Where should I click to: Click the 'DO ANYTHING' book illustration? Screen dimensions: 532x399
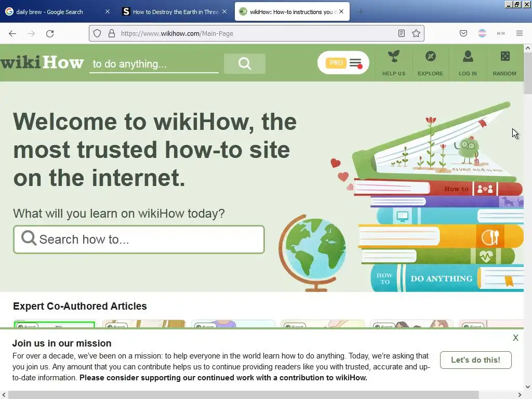click(x=447, y=278)
